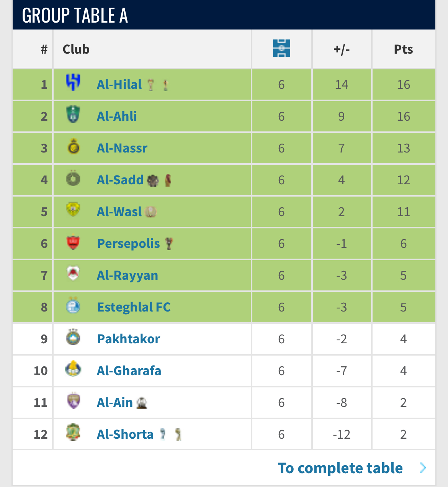Click the Al-Ahli green crest icon
The height and width of the screenshot is (487, 448).
pos(73,114)
